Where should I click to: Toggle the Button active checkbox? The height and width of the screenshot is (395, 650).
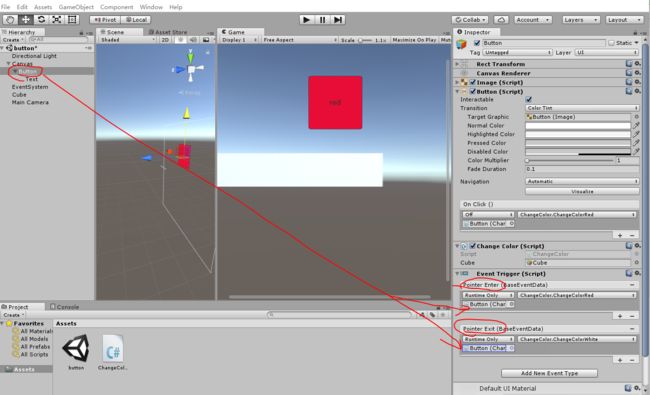(477, 43)
